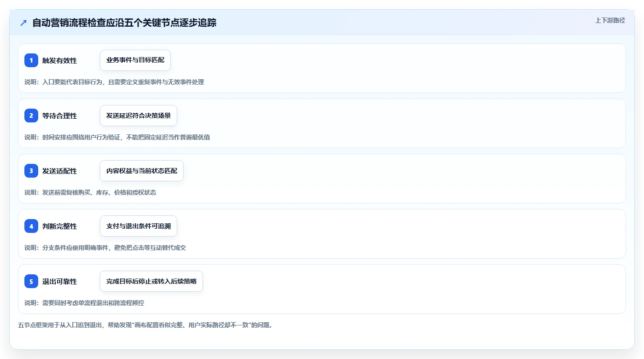
Task: Click the 等待合理性 step title
Action: [59, 116]
